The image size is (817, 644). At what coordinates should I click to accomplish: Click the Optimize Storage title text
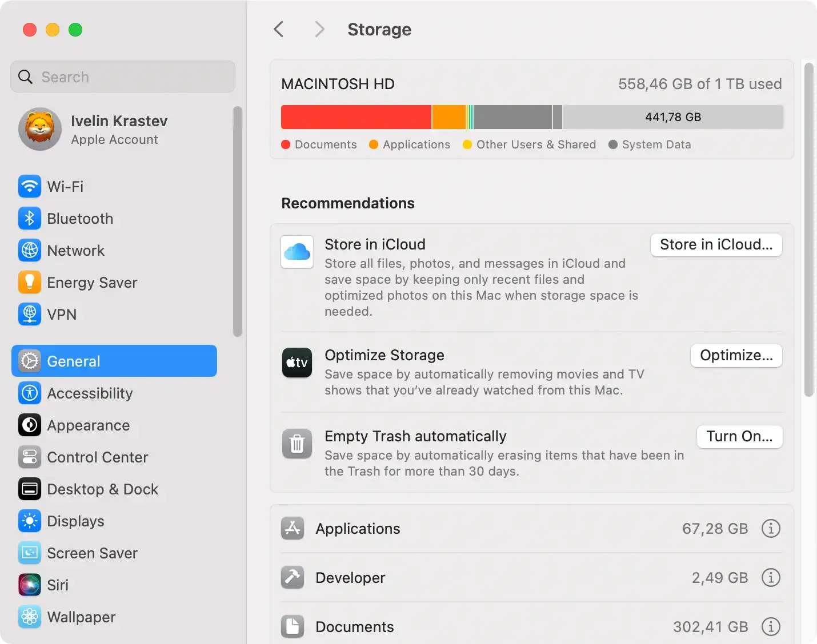pos(385,355)
